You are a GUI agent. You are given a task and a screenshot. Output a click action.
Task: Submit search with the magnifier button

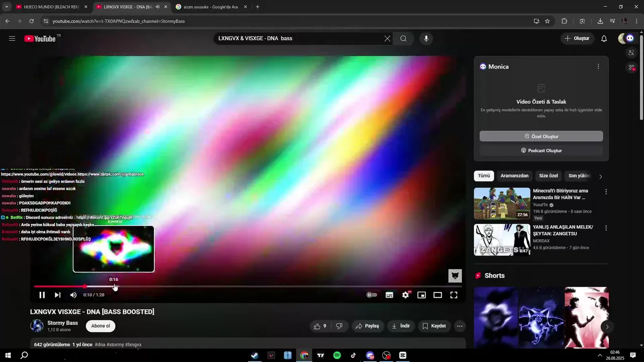click(x=404, y=39)
